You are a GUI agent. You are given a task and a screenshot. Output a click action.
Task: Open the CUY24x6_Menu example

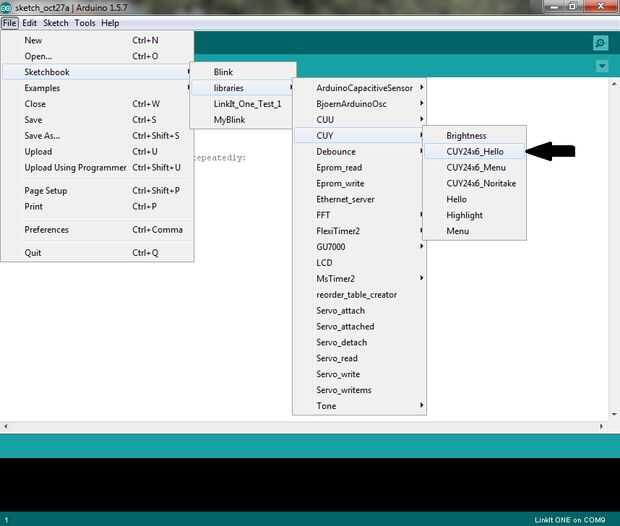pos(474,168)
